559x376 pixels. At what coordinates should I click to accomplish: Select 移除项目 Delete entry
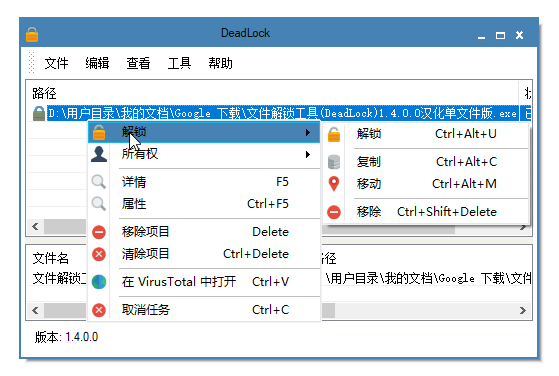click(x=204, y=232)
